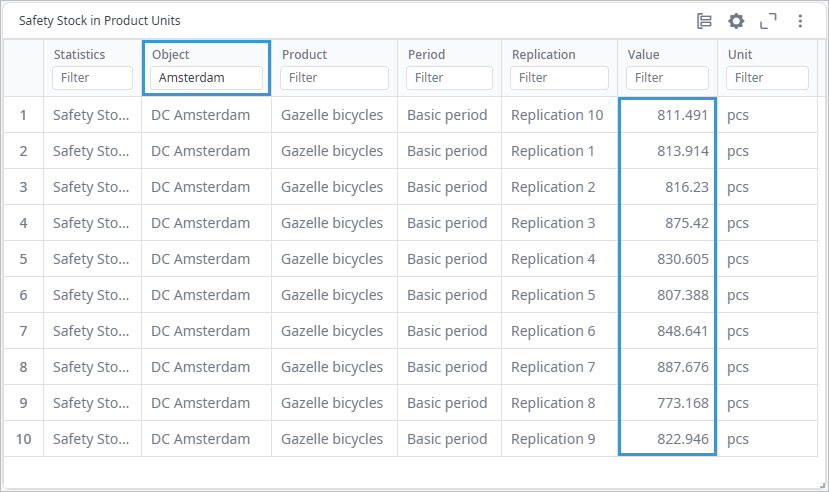Click the Unit filter field
The image size is (829, 492).
(767, 78)
